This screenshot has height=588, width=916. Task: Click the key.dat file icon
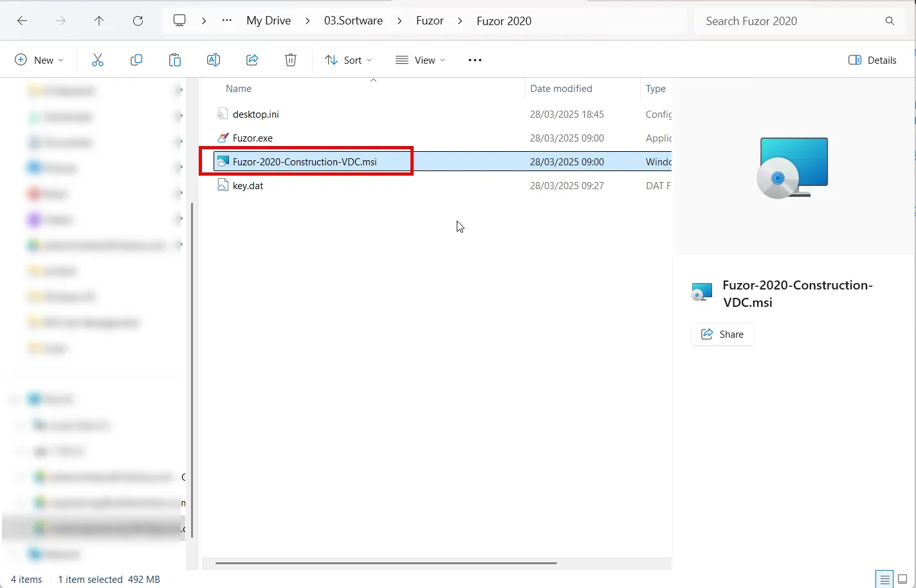pyautogui.click(x=222, y=185)
